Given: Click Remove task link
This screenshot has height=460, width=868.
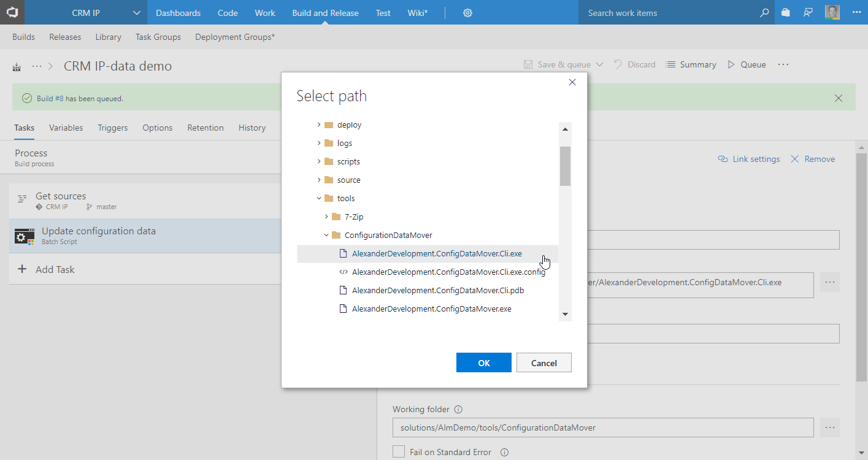Looking at the screenshot, I should point(813,159).
